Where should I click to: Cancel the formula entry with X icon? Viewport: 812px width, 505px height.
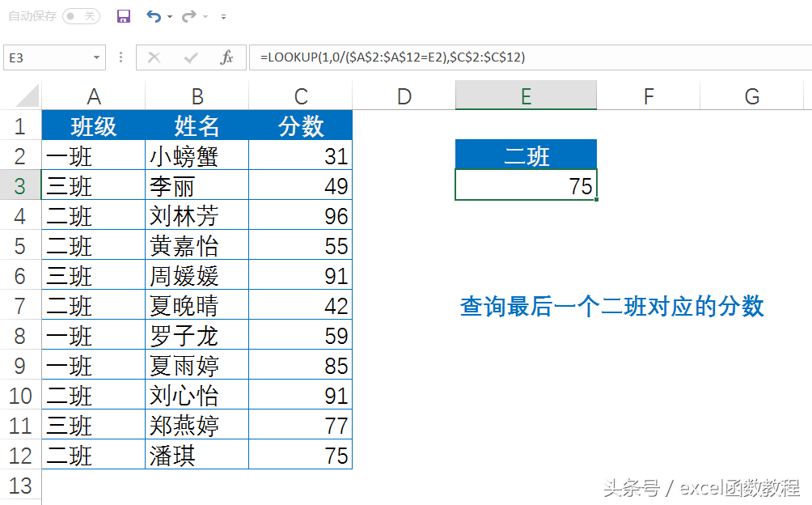point(154,57)
